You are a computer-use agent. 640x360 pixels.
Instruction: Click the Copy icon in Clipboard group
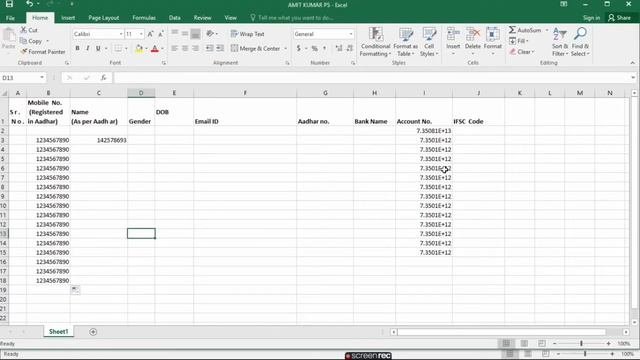(24, 41)
